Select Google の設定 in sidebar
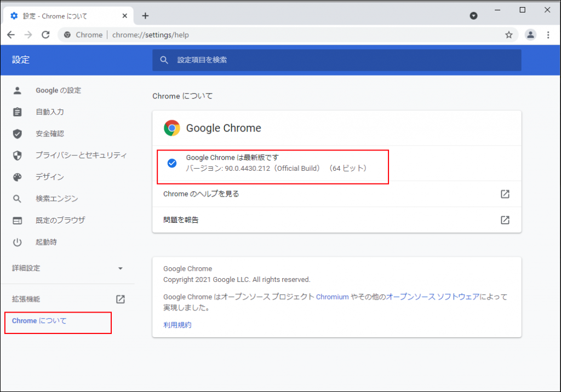The image size is (561, 392). pos(58,90)
